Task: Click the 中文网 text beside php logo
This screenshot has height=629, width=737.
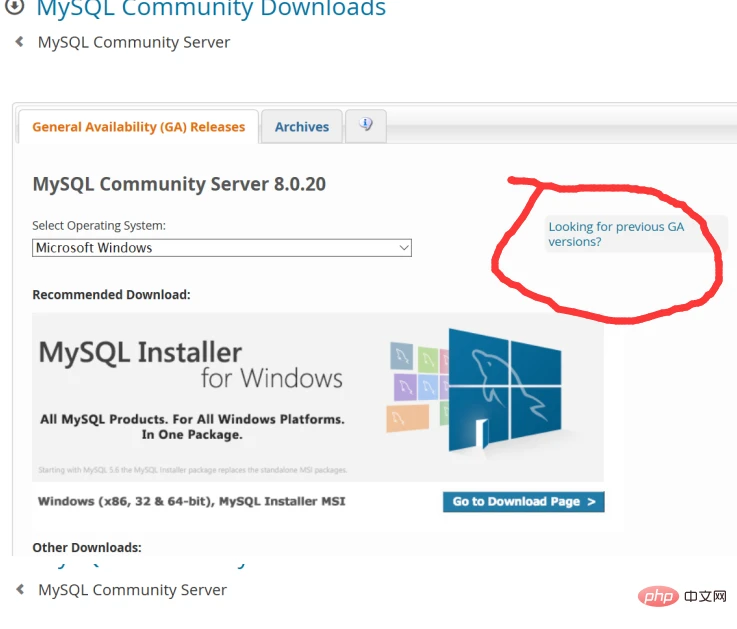Action: pyautogui.click(x=705, y=597)
